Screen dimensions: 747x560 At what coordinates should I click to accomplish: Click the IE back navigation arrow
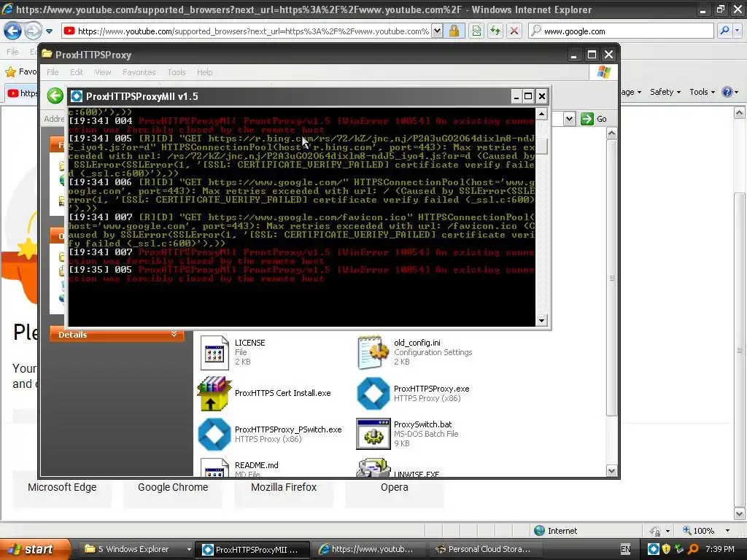point(12,31)
